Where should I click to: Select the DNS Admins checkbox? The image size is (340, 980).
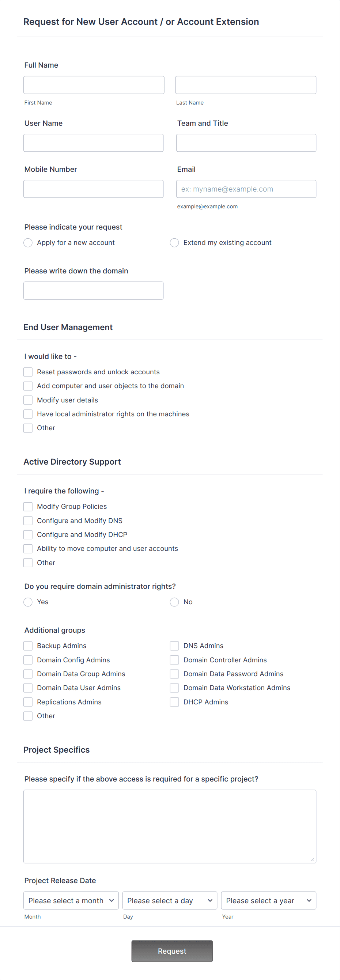coord(174,646)
